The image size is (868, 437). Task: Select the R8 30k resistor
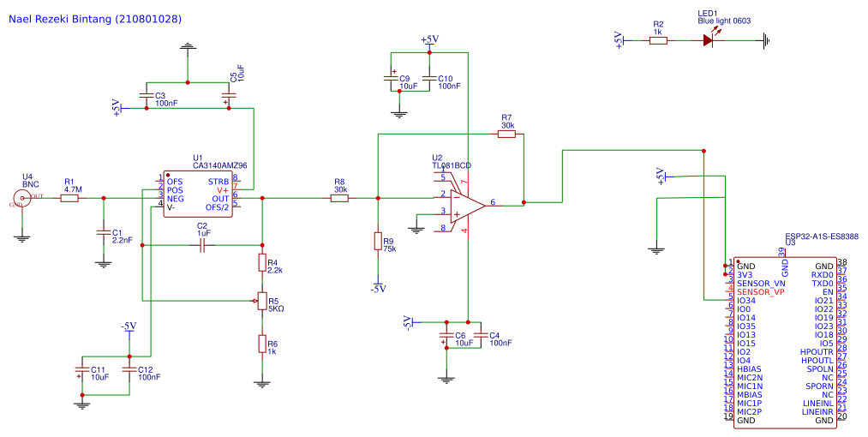pos(339,198)
